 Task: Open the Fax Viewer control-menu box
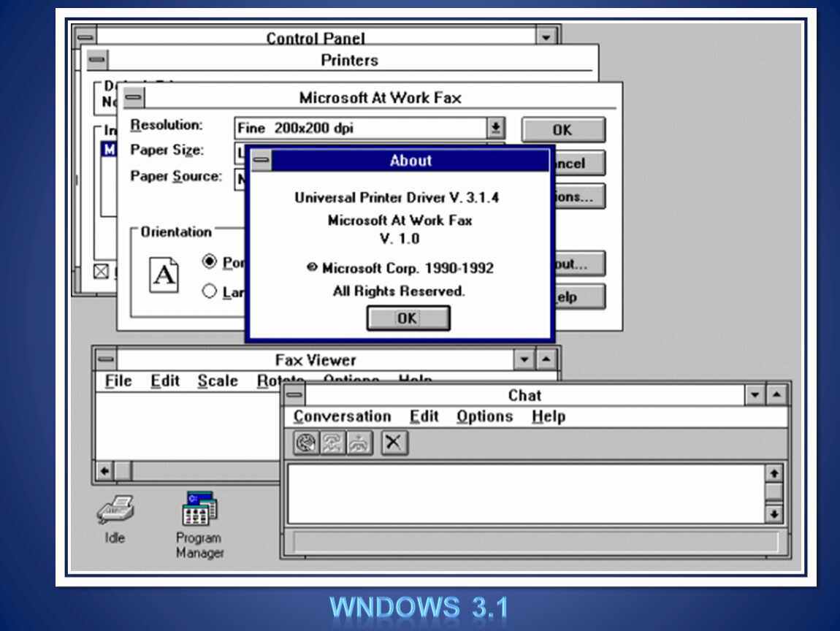106,359
